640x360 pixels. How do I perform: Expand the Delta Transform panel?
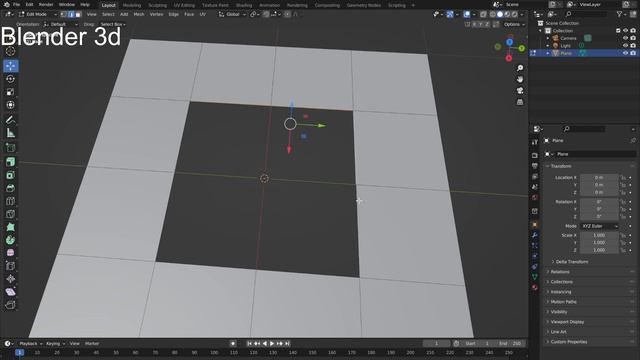[x=571, y=262]
